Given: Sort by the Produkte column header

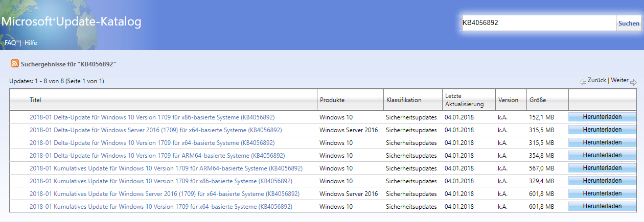Looking at the screenshot, I should click(332, 100).
